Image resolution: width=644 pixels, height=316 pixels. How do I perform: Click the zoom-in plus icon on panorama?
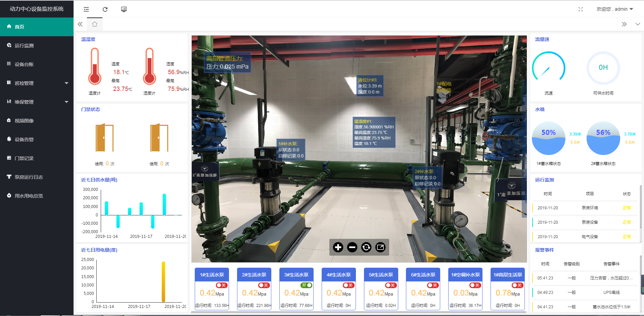pos(338,248)
